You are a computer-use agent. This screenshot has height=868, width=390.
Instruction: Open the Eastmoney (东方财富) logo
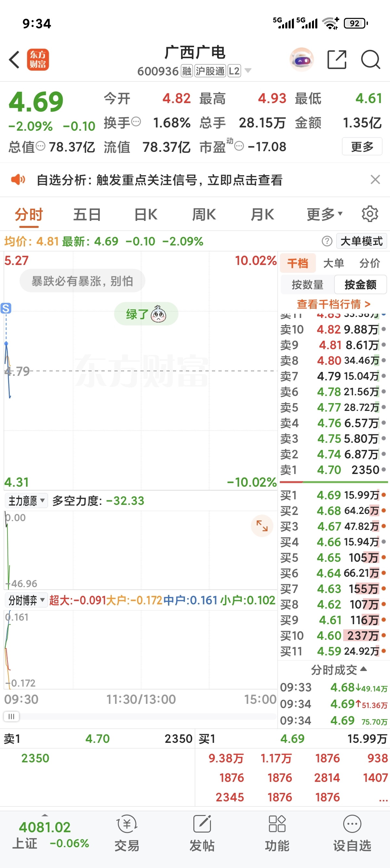click(x=38, y=59)
